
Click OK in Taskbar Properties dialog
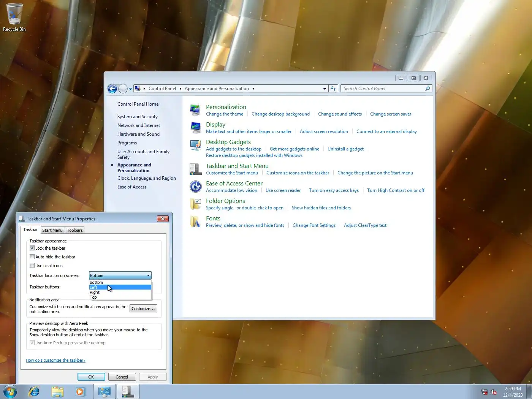pos(91,377)
